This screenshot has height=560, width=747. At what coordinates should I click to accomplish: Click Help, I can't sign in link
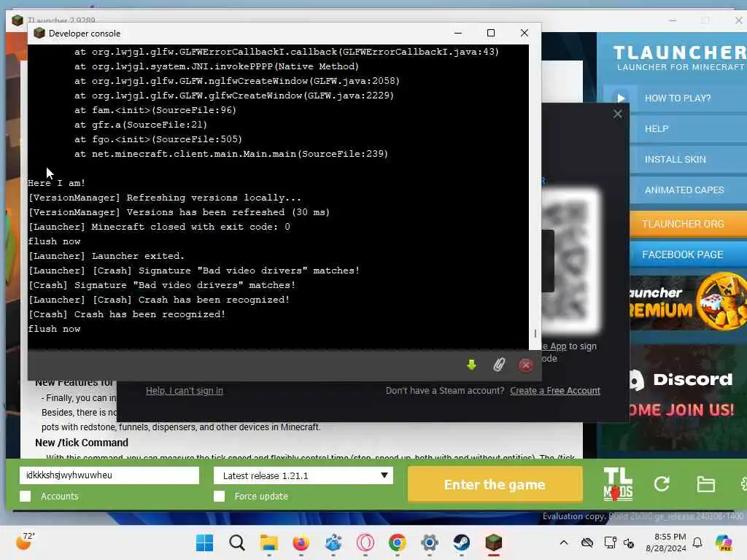click(x=185, y=391)
